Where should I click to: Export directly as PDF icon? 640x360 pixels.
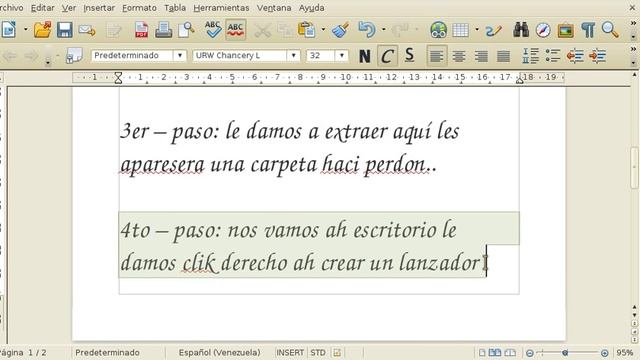click(141, 30)
